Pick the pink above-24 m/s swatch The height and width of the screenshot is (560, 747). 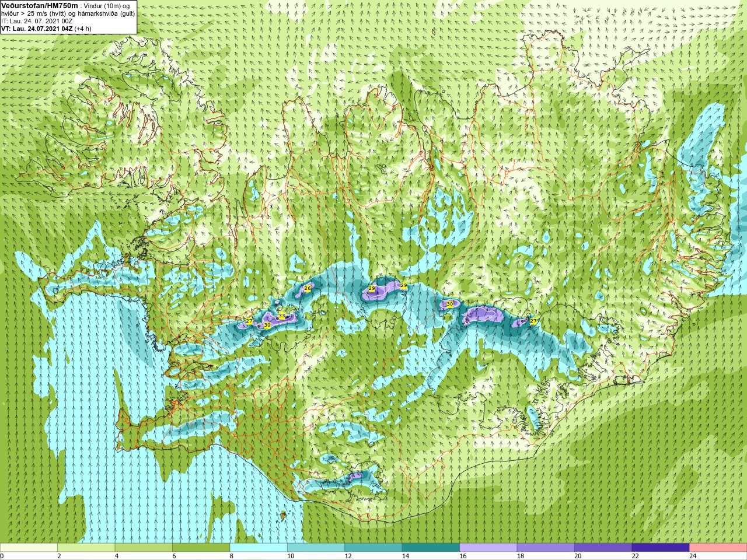(x=718, y=548)
